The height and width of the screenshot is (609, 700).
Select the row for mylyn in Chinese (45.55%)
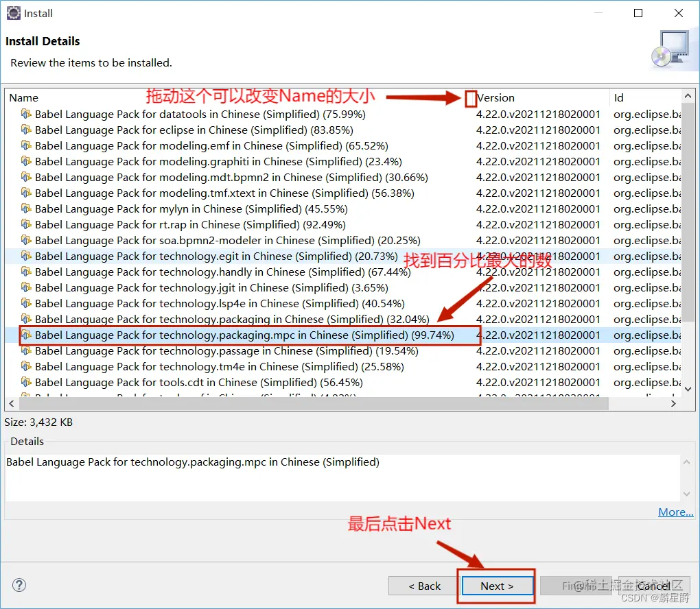(343, 208)
